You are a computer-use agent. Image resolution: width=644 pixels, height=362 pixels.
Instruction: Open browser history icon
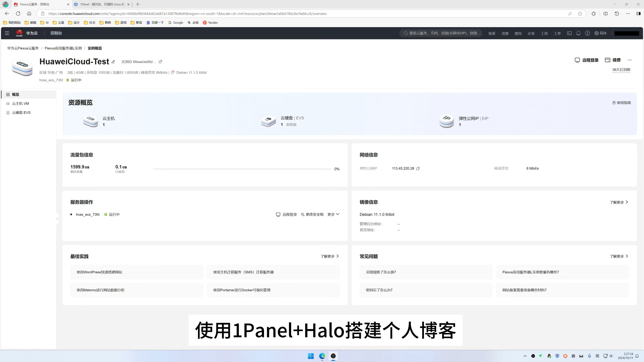pyautogui.click(x=617, y=13)
